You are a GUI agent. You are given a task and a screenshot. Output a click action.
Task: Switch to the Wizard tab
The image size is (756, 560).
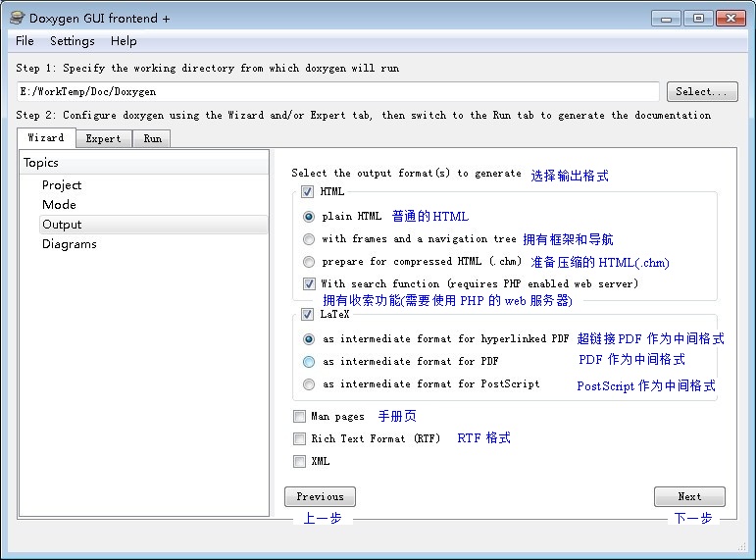click(x=46, y=138)
